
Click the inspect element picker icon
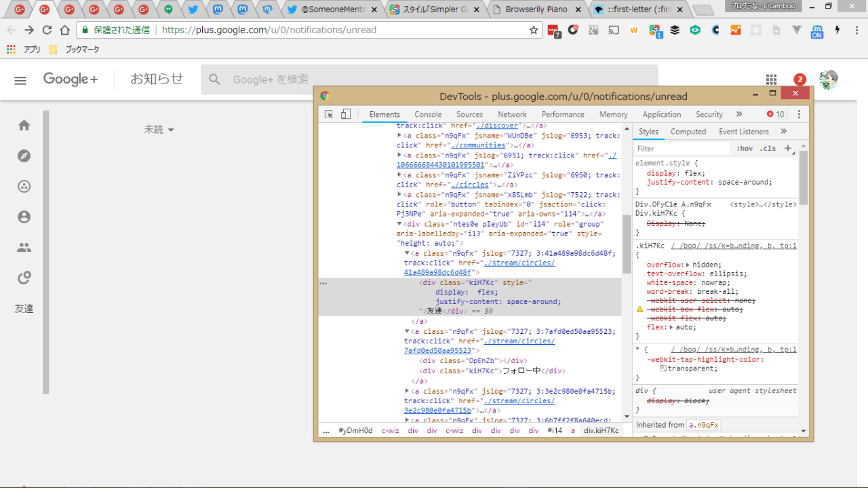coord(329,114)
